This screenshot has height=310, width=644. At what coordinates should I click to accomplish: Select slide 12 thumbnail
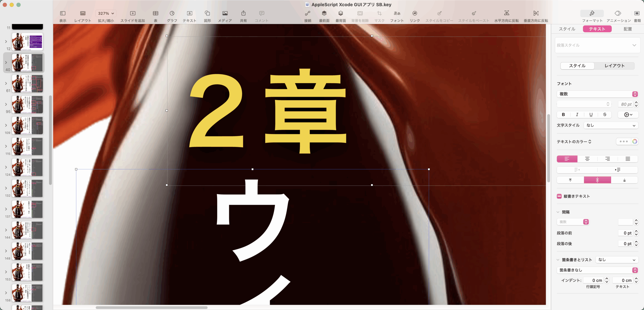pyautogui.click(x=27, y=42)
